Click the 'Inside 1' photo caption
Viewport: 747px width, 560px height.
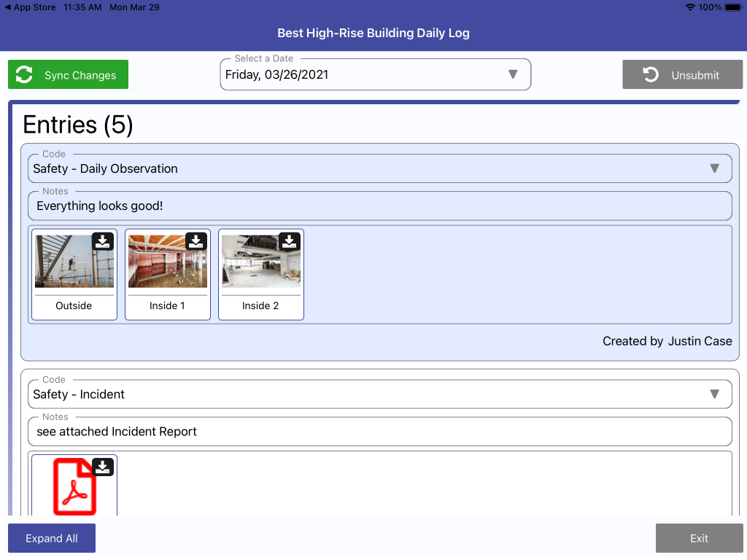pyautogui.click(x=167, y=306)
